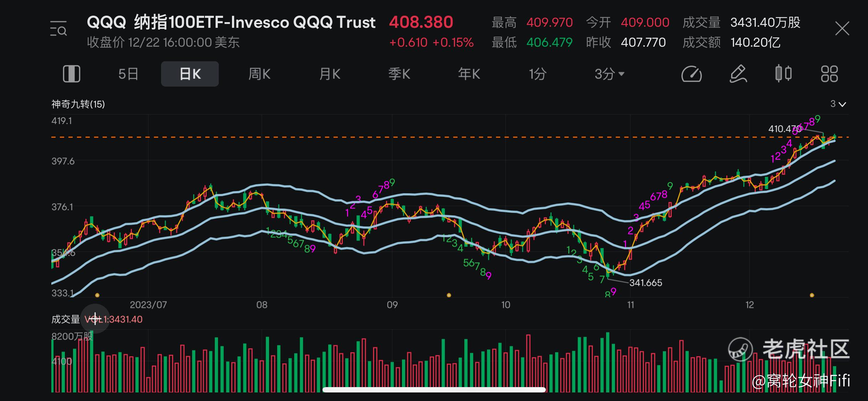Select the 日K daily candlestick tab
Screen dimensions: 868x401
pyautogui.click(x=190, y=74)
